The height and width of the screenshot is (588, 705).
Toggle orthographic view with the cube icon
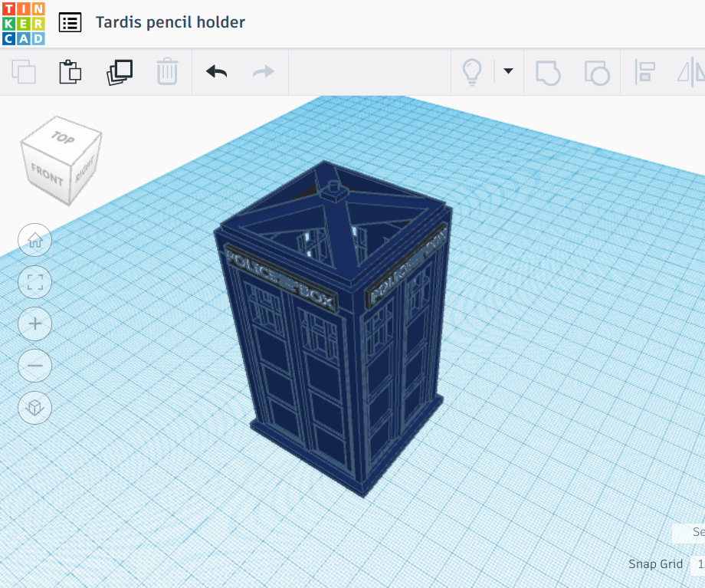[x=34, y=409]
